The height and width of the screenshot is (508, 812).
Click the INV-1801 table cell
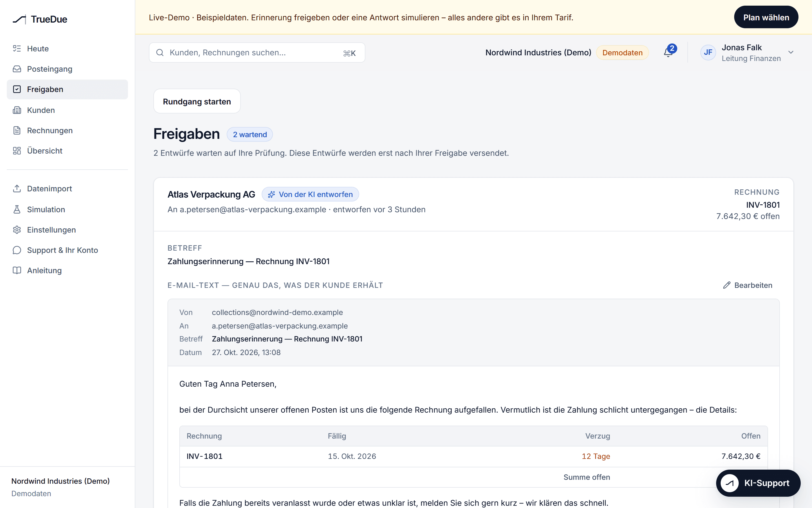click(204, 456)
